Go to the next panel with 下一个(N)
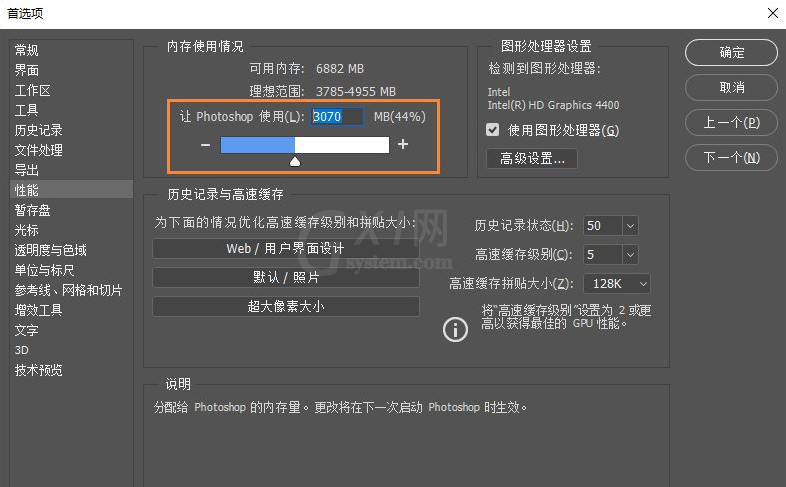 [x=731, y=158]
